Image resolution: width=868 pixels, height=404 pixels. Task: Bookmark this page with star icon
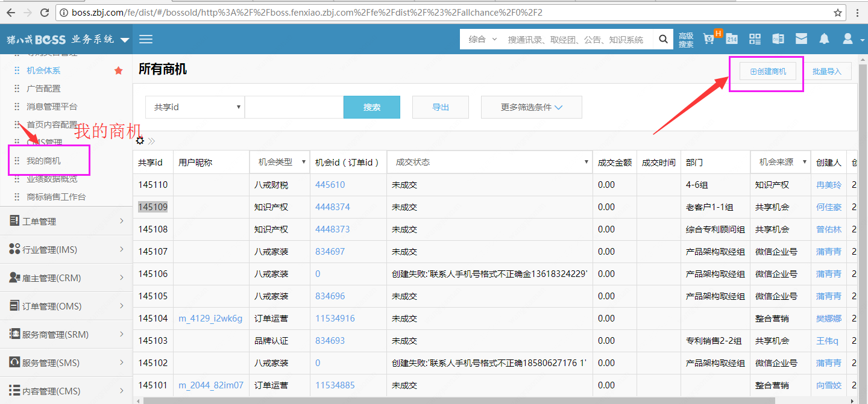tap(838, 13)
